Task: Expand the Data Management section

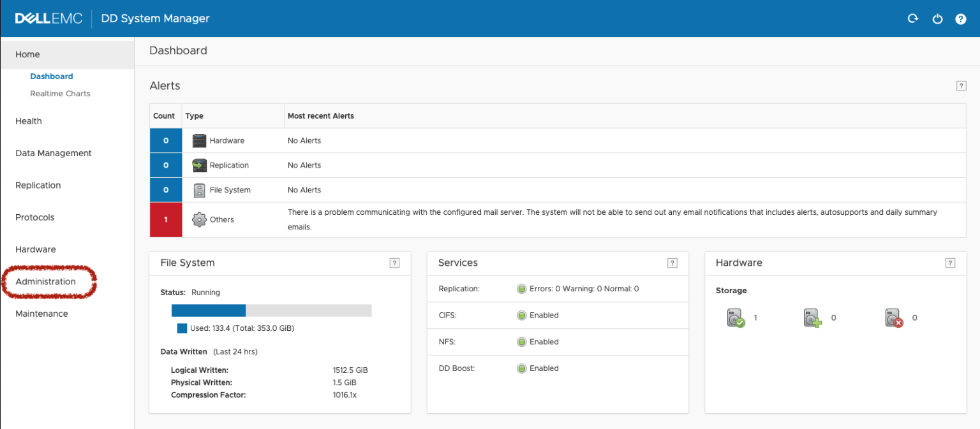Action: point(53,153)
